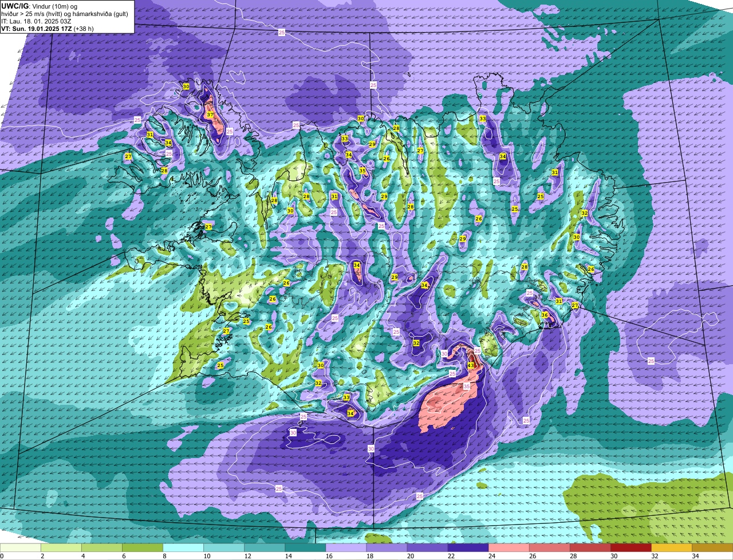The image size is (733, 560).
Task: Select the yellow gust label 36 on southeast coast
Action: click(x=545, y=315)
